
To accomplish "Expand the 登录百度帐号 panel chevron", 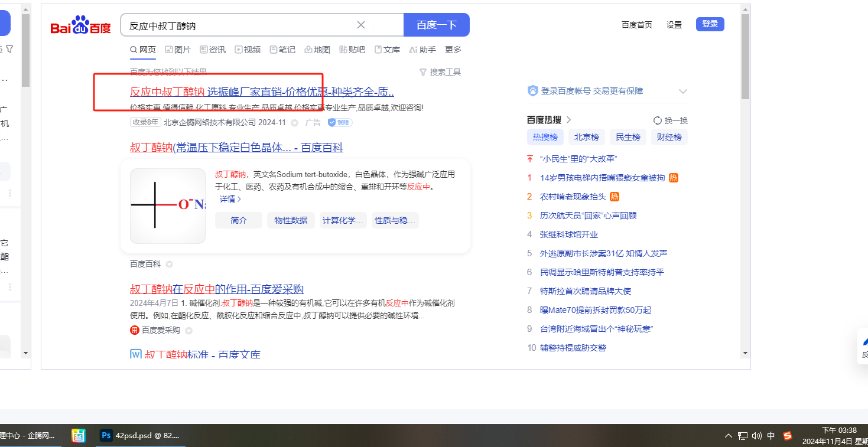I will [x=683, y=91].
